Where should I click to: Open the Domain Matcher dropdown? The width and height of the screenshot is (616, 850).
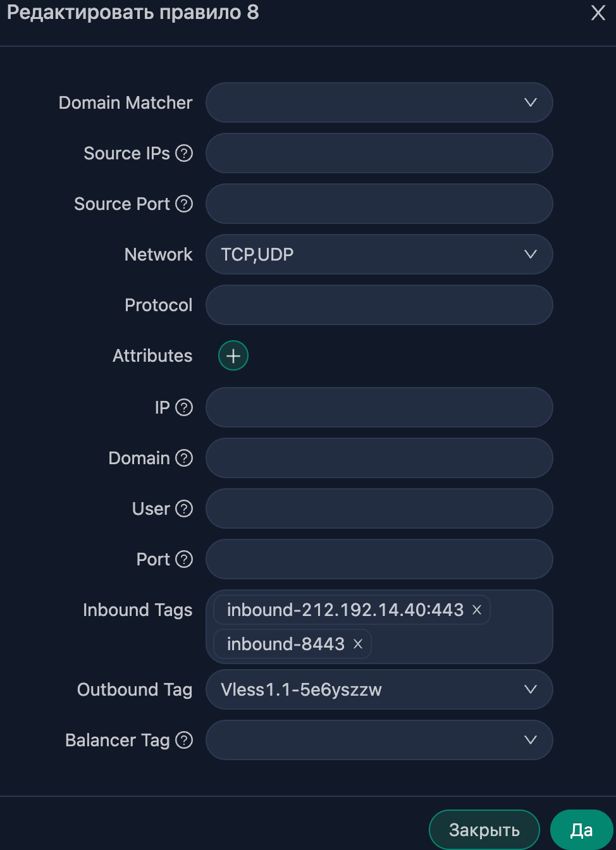(379, 102)
